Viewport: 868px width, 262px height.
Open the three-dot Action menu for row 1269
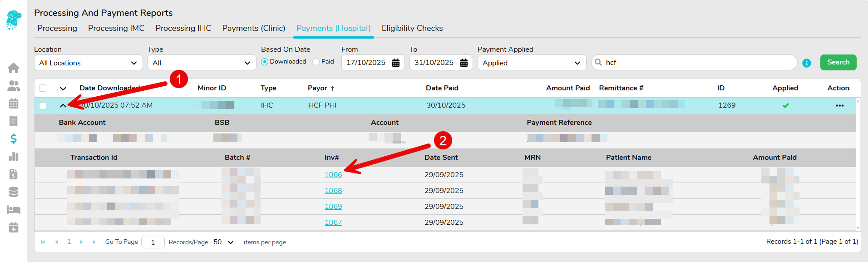(839, 105)
